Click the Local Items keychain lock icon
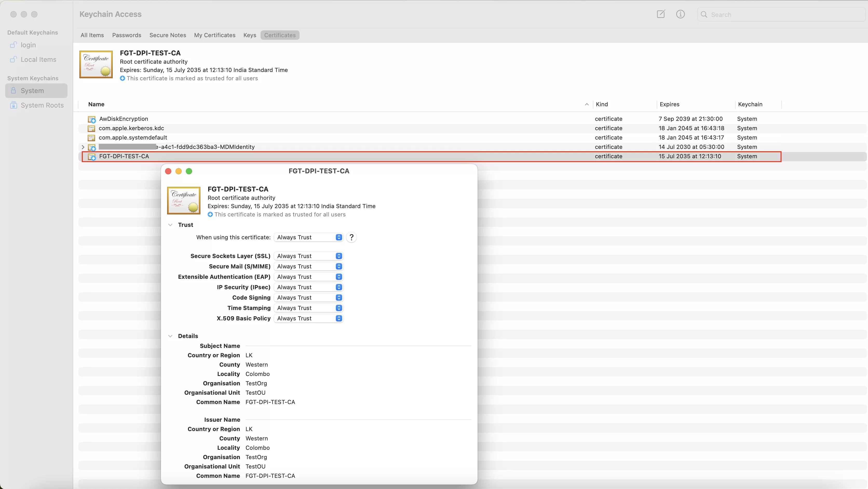The height and width of the screenshot is (489, 868). tap(13, 59)
